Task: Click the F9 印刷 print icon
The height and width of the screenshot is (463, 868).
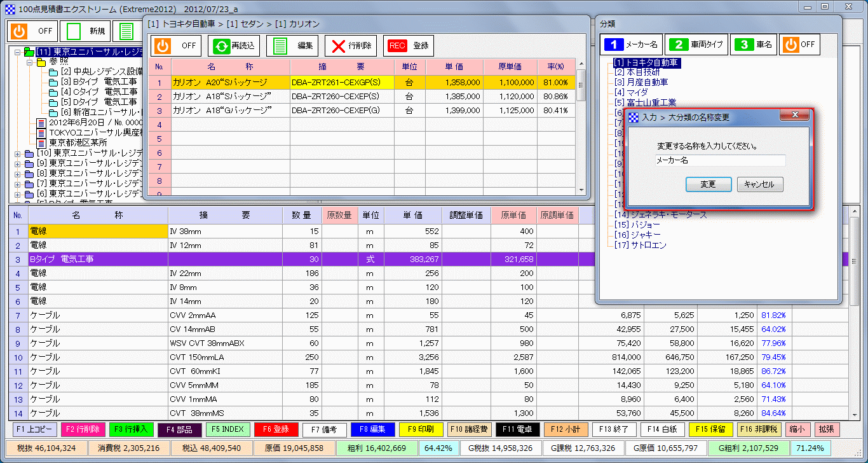Action: [421, 429]
